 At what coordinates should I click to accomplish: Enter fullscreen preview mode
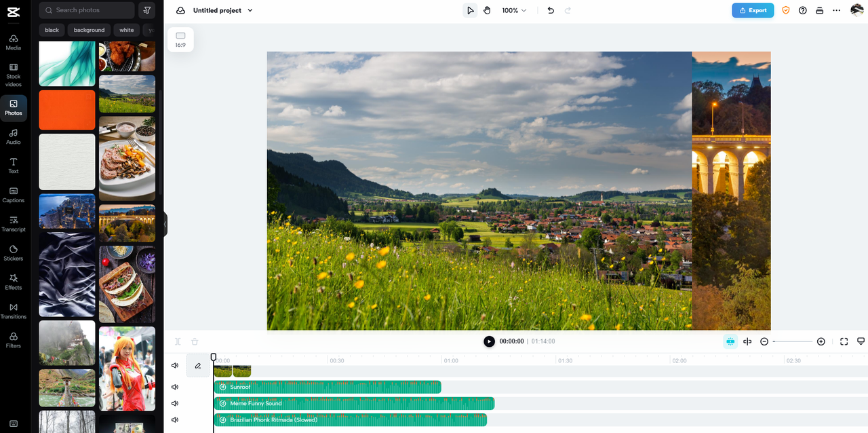pos(844,341)
